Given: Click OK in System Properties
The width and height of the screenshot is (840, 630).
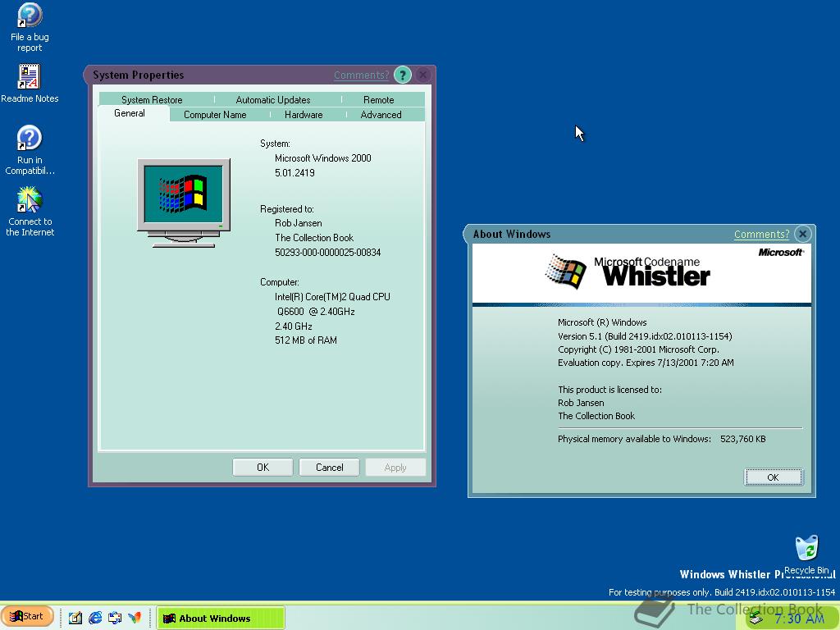Looking at the screenshot, I should pos(263,467).
